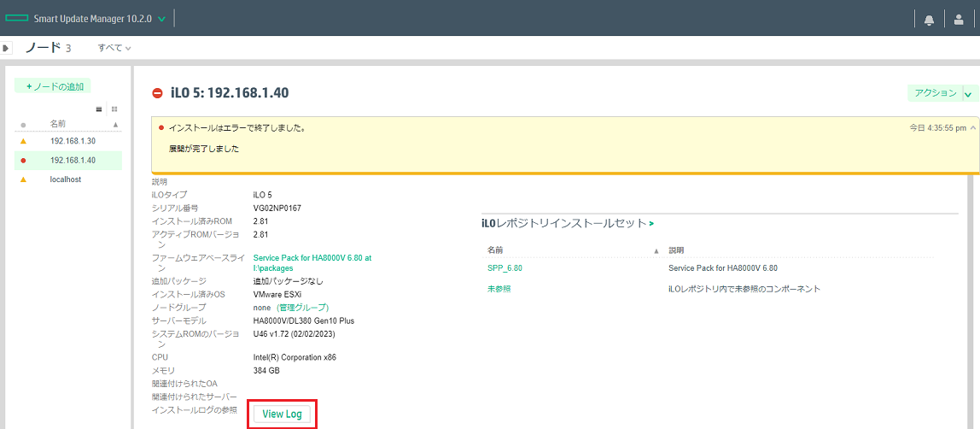Image resolution: width=980 pixels, height=429 pixels.
Task: Open the アクション dropdown arrow
Action: 968,93
